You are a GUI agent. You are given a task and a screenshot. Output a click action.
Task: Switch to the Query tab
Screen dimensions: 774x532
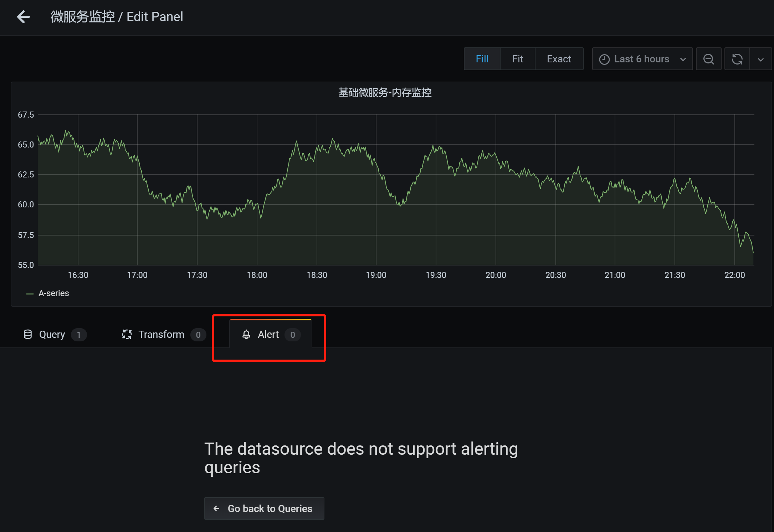[x=55, y=334]
